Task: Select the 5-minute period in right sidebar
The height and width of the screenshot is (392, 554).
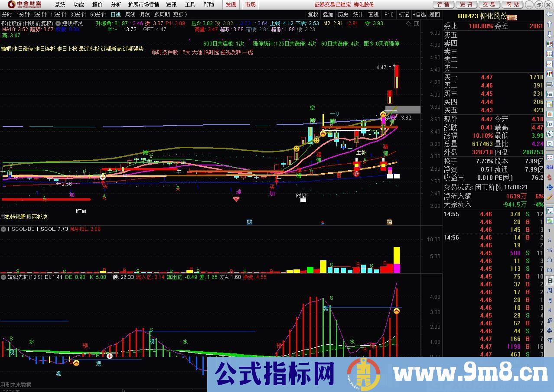Action: [549, 240]
